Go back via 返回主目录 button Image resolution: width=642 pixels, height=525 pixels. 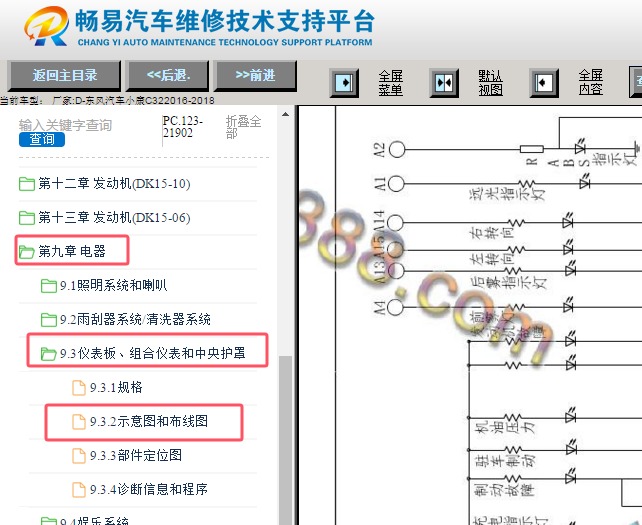pyautogui.click(x=64, y=75)
